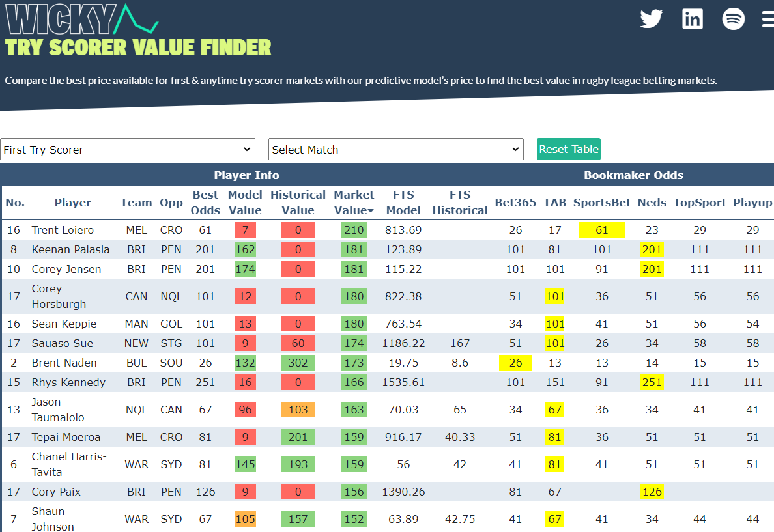Click Tepai Moeroa's historical value 201
The width and height of the screenshot is (774, 532).
tap(298, 437)
